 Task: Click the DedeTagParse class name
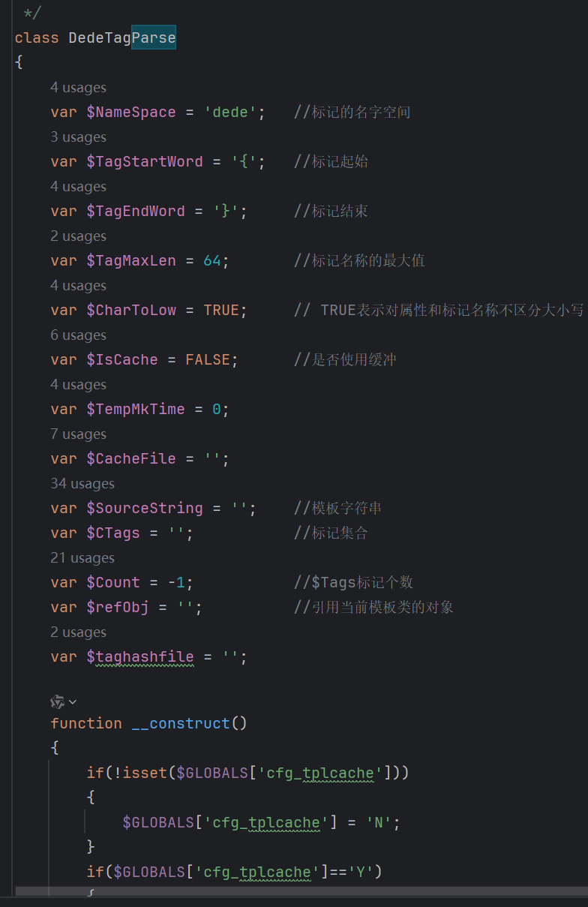122,38
